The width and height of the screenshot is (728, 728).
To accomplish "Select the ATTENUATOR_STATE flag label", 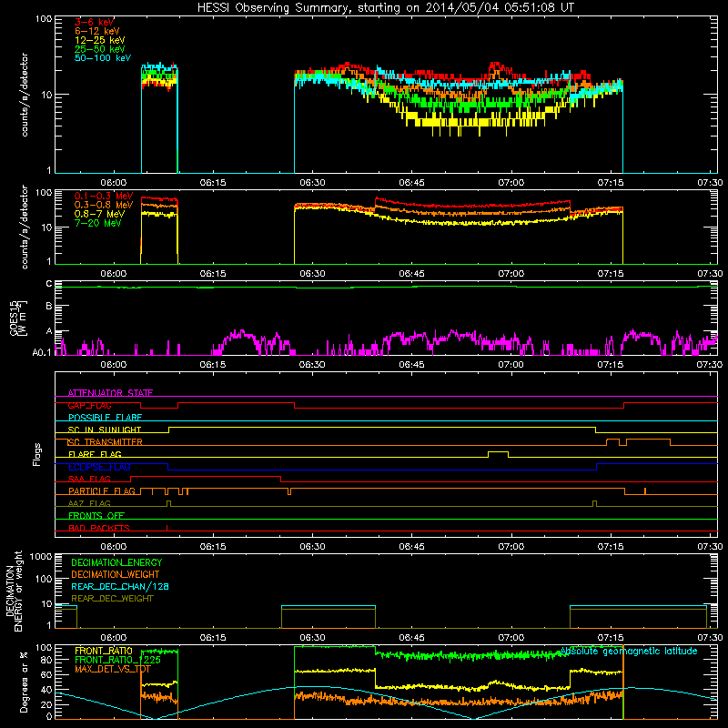I will [x=110, y=393].
